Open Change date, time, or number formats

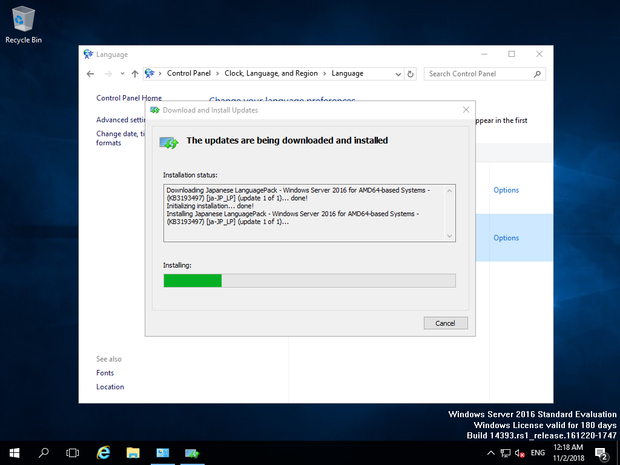pyautogui.click(x=120, y=138)
